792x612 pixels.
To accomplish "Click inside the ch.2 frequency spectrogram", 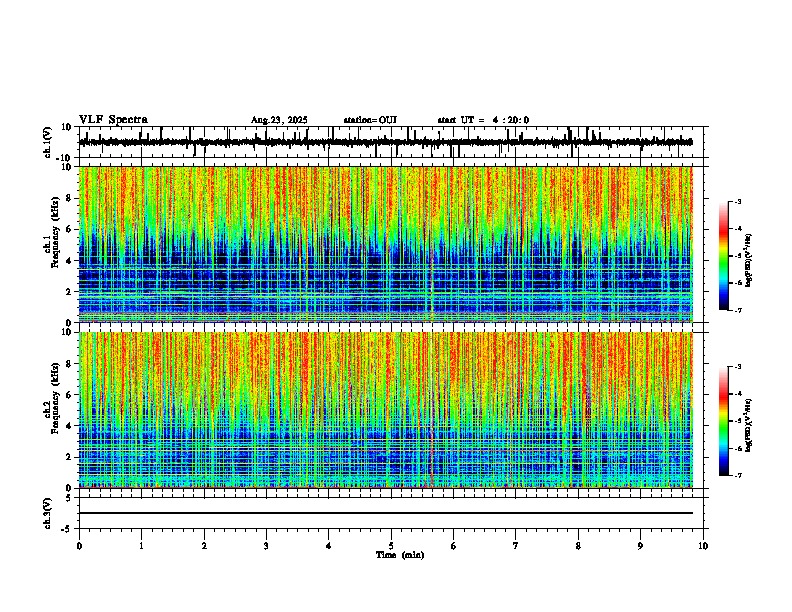I will tap(386, 410).
